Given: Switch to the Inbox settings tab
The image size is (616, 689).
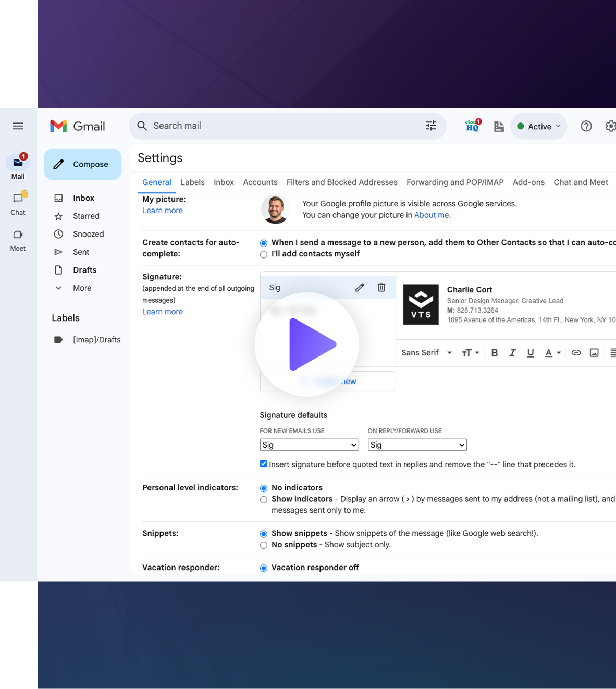Looking at the screenshot, I should point(224,182).
